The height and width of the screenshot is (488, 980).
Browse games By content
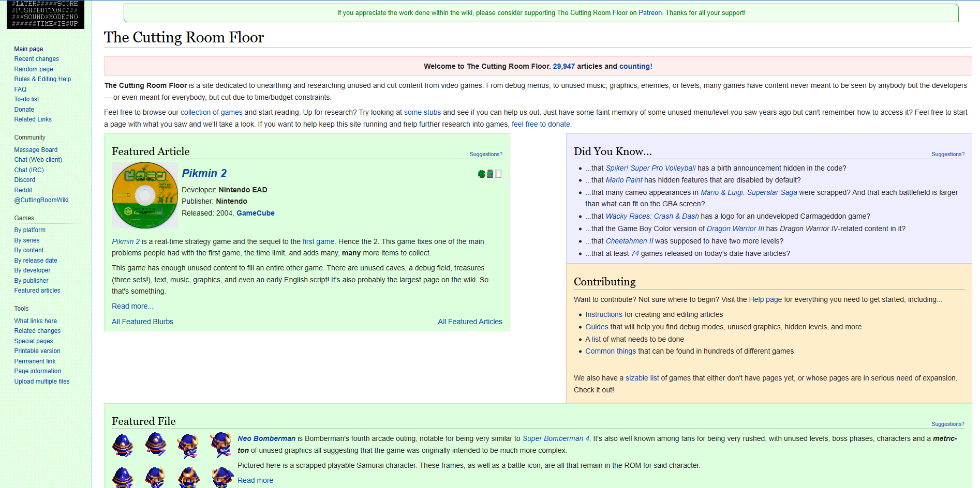tap(29, 250)
